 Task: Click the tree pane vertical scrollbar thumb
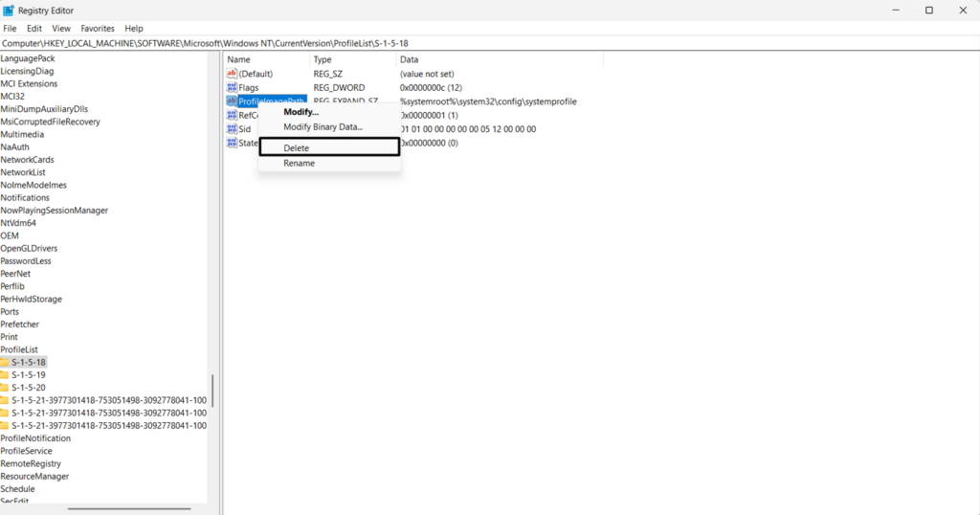212,391
